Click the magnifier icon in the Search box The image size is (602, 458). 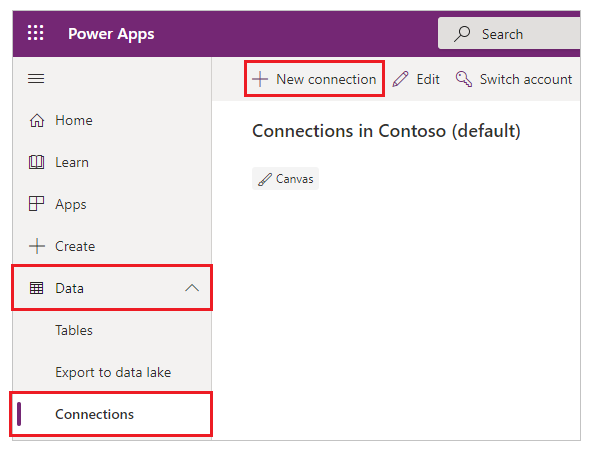pos(462,34)
